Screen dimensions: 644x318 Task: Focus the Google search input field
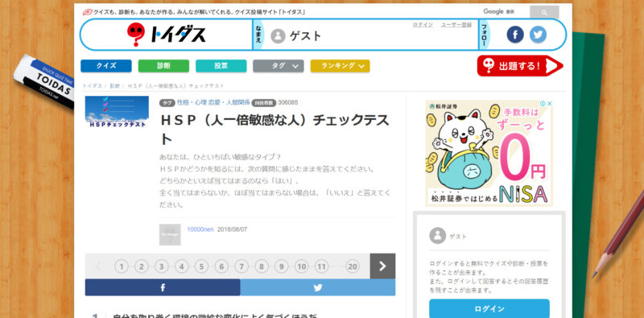pos(505,12)
